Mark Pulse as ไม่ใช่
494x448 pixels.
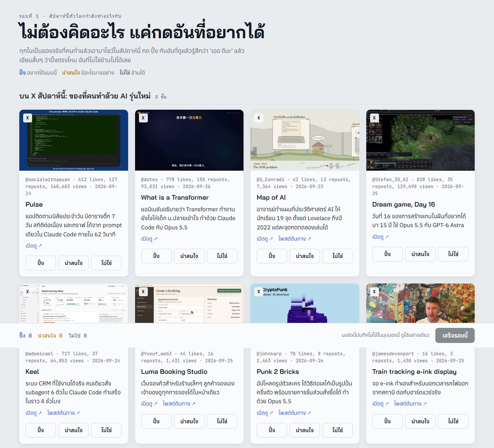coord(106,263)
